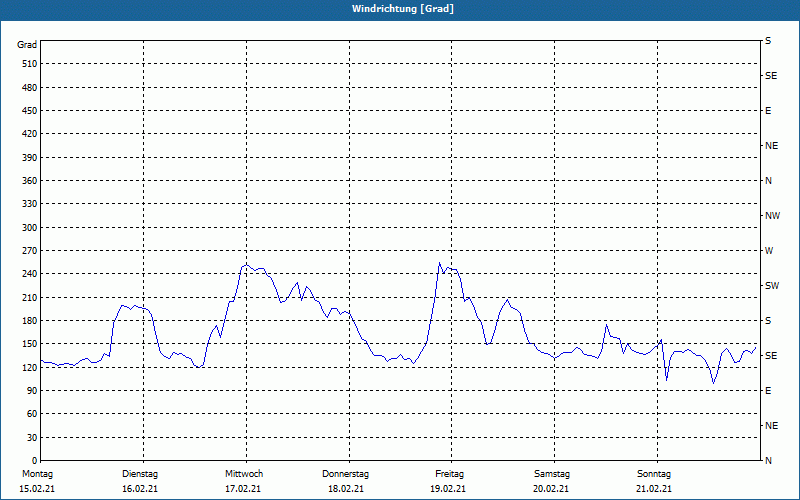Click the y-axis value 180
The image size is (800, 500).
30,321
